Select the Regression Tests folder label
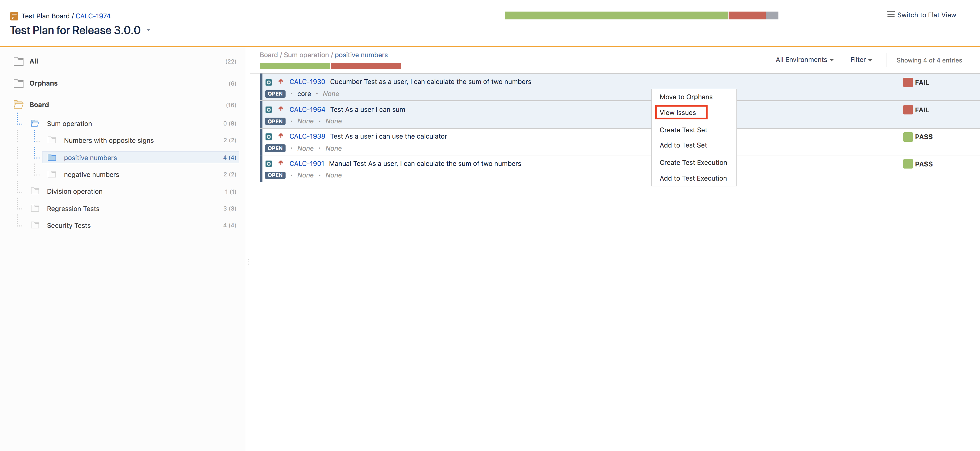The width and height of the screenshot is (980, 451). pyautogui.click(x=73, y=208)
